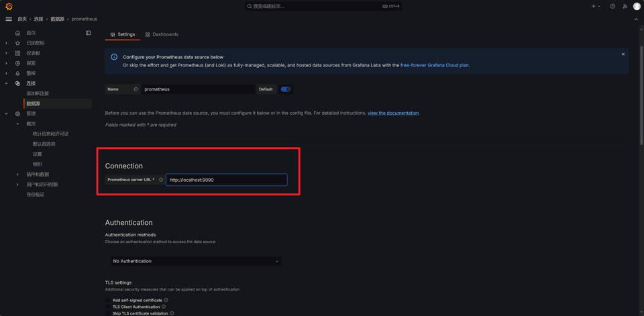Open the No Authentication method dropdown

point(195,261)
